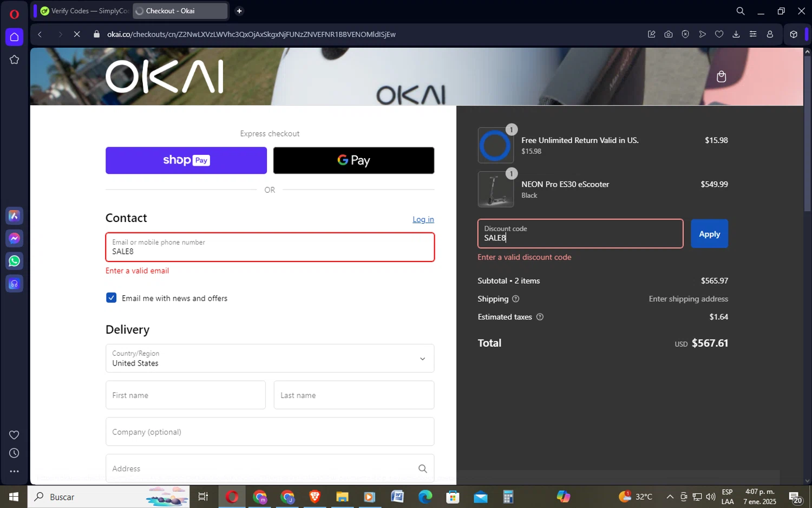Screen dimensions: 812x508
Task: Open File Explorer from taskbar
Action: click(x=342, y=497)
